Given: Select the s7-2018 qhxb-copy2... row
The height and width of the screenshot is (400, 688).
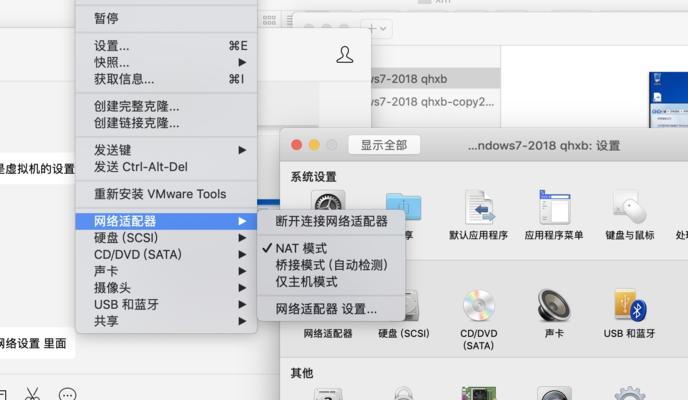Looking at the screenshot, I should pyautogui.click(x=435, y=102).
